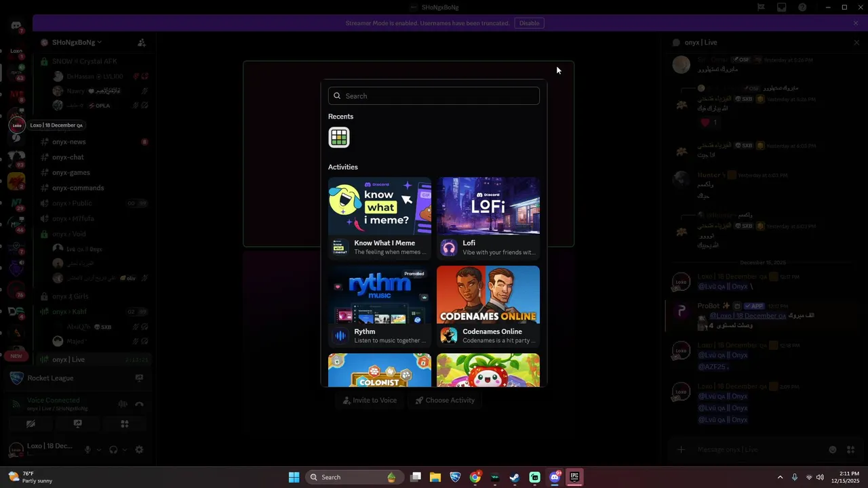Select the onyx | Live voice channel
Screen dimensions: 868x488
click(94, 359)
